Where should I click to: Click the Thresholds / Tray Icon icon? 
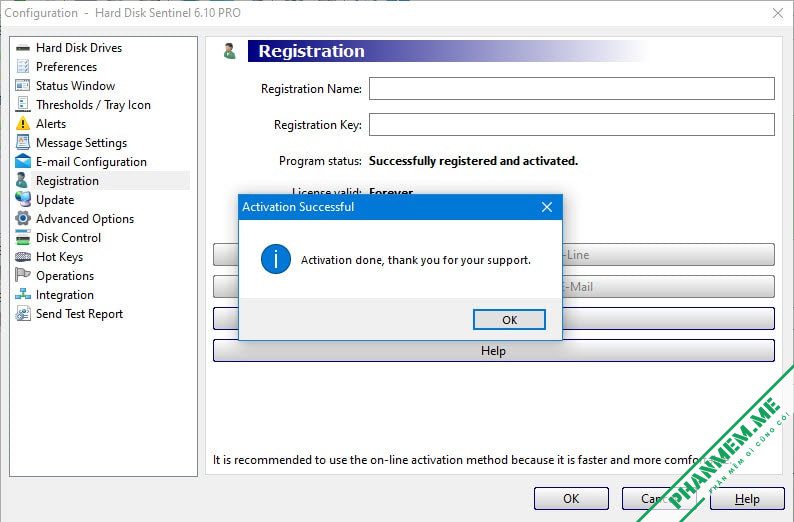click(x=23, y=104)
